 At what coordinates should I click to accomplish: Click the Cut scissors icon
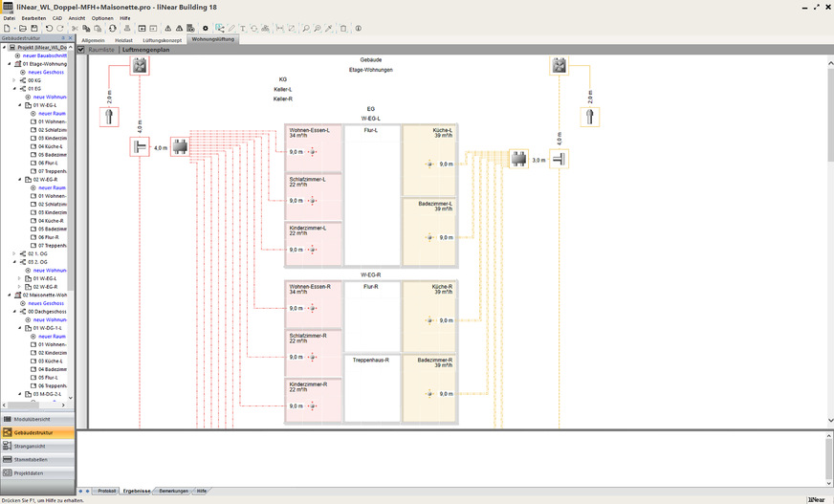tap(74, 29)
